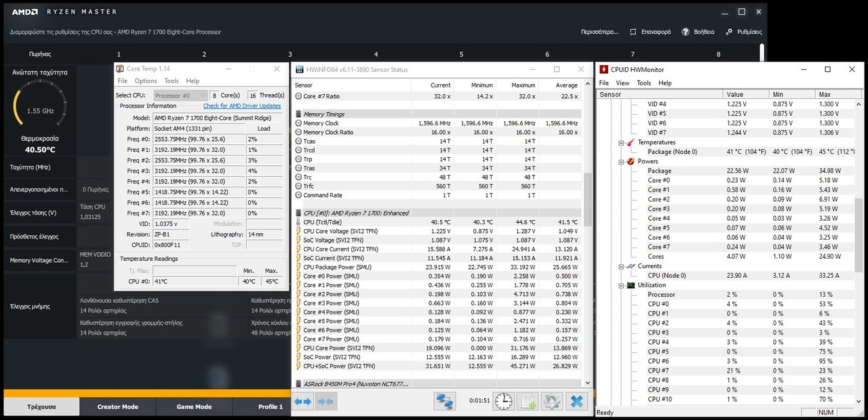Click Ρυθμίσεις (Settings) in Ryzen Master
Viewport: 868px width, 420px height.
(x=749, y=32)
